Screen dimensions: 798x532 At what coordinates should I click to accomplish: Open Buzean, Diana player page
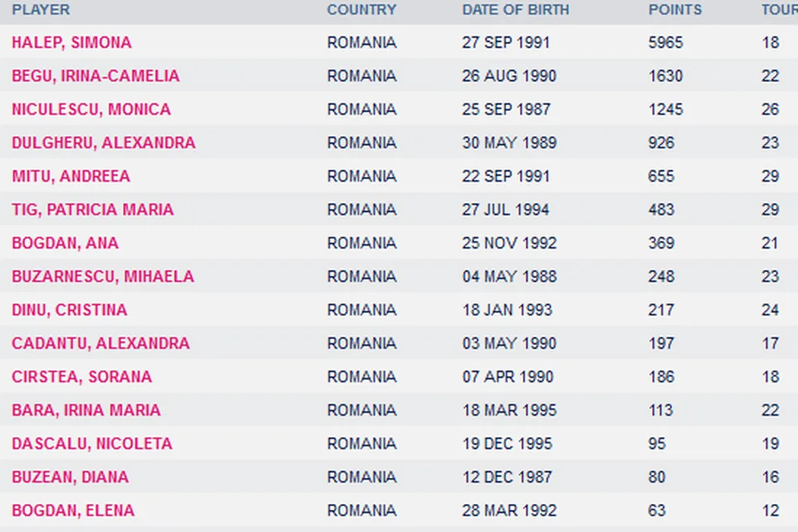coord(70,477)
